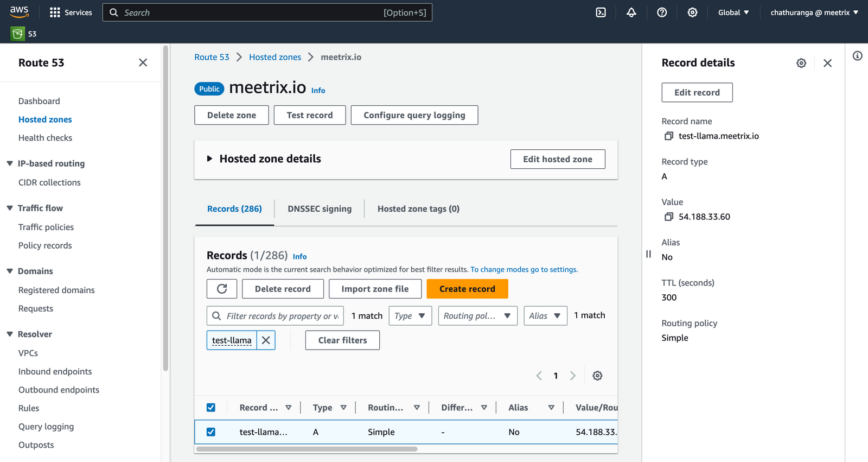Sort by Differentiator column arrow
868x462 pixels.
pyautogui.click(x=484, y=408)
